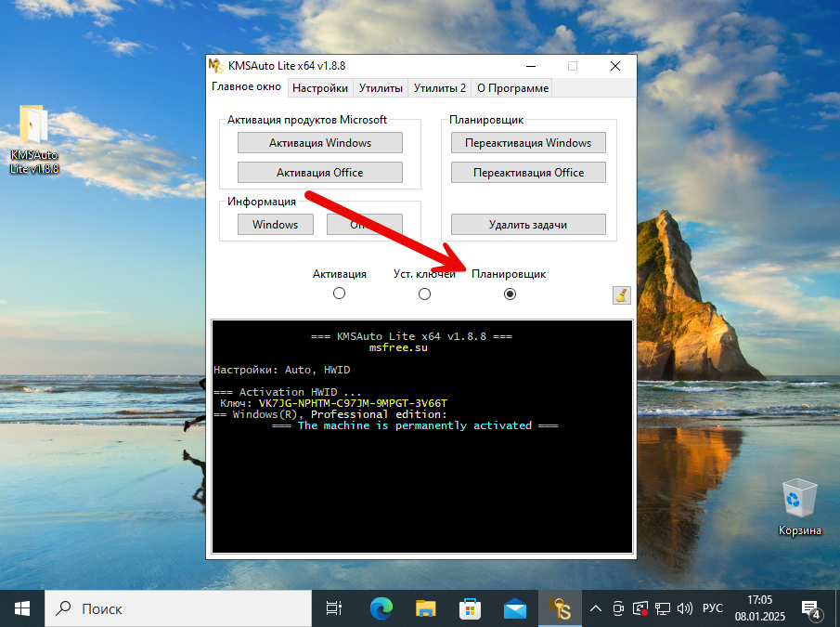Image resolution: width=840 pixels, height=627 pixels.
Task: Click the Task View taskbar icon
Action: tap(333, 608)
